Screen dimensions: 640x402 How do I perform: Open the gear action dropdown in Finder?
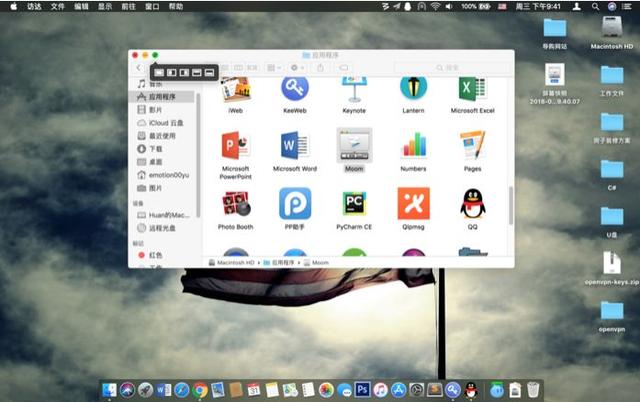(298, 68)
